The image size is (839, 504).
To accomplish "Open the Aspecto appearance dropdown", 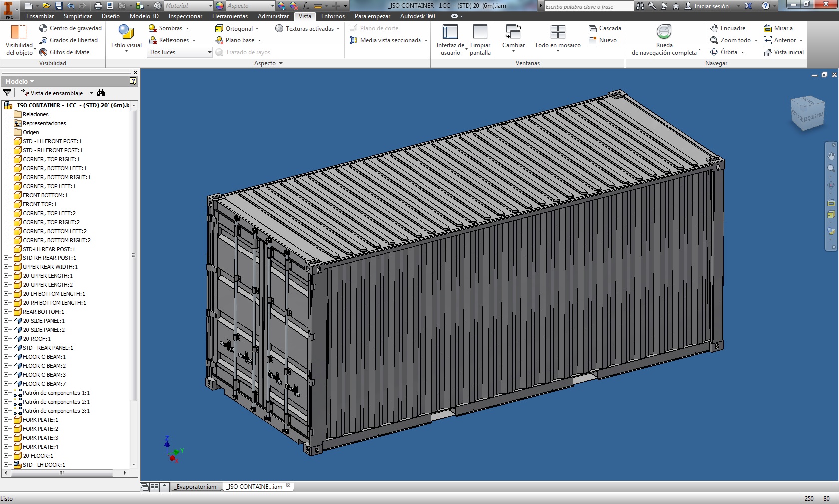I will tap(250, 6).
